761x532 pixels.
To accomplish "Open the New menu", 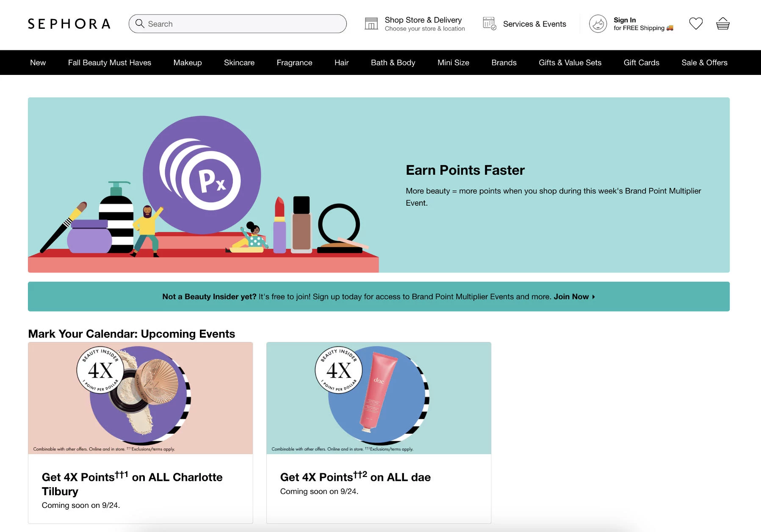I will (38, 63).
